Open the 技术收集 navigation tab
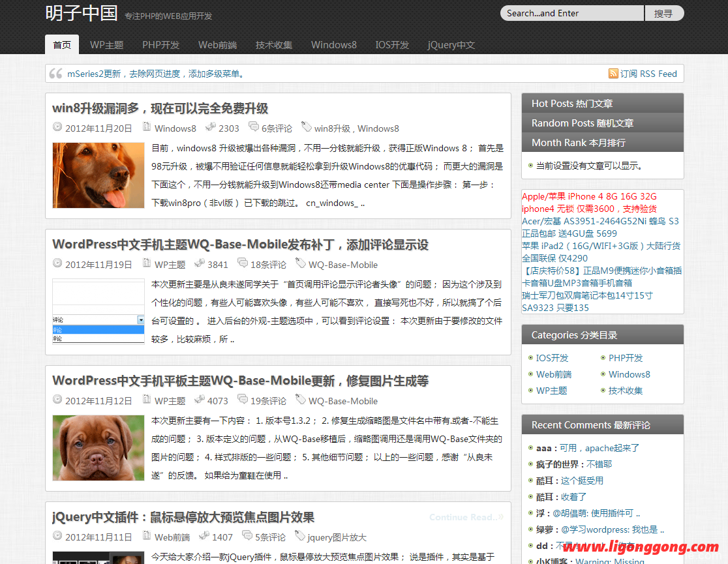This screenshot has width=728, height=564. click(x=274, y=44)
